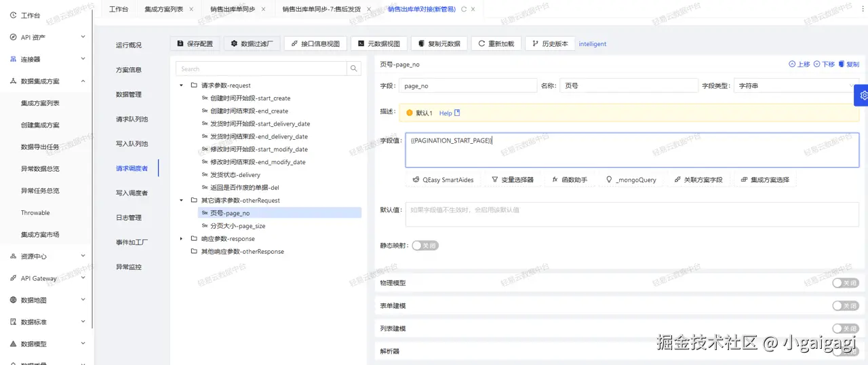Viewport: 868px width, 365px height.
Task: Open the 写入调度者 section
Action: pos(132,193)
